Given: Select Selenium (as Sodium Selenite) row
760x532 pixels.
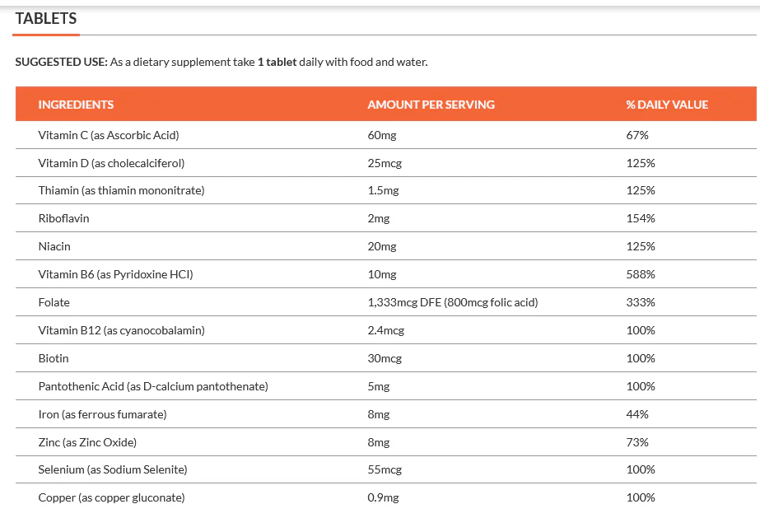Looking at the screenshot, I should [x=386, y=469].
